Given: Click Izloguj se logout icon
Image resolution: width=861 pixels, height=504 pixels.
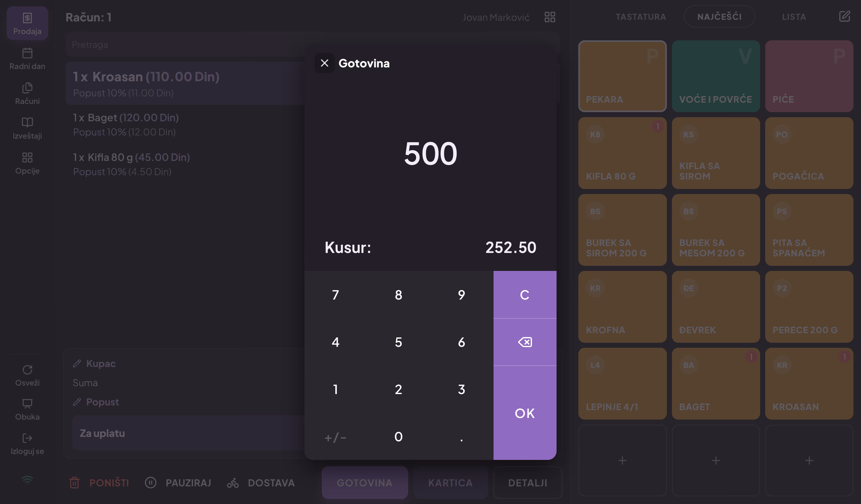Looking at the screenshot, I should tap(27, 438).
